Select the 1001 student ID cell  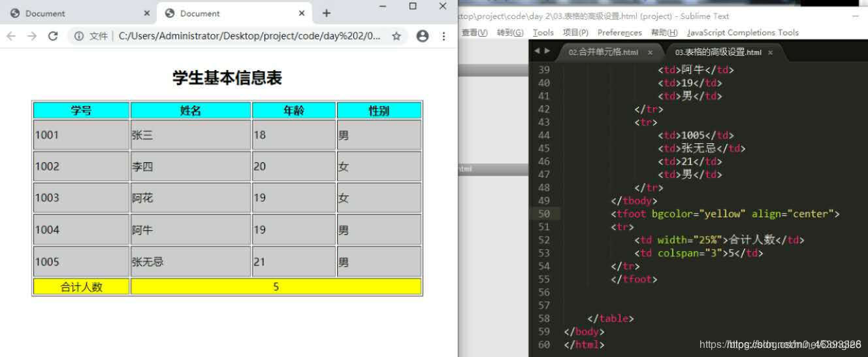coord(81,135)
